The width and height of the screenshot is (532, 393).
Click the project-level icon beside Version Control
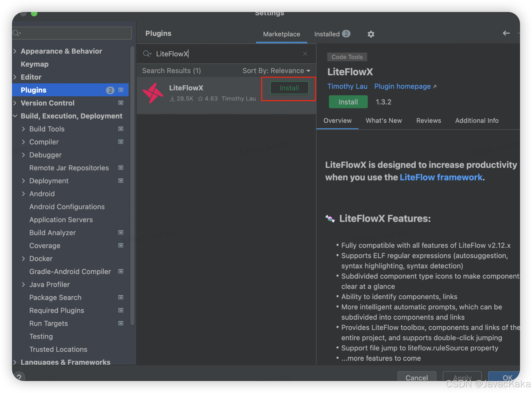(121, 103)
